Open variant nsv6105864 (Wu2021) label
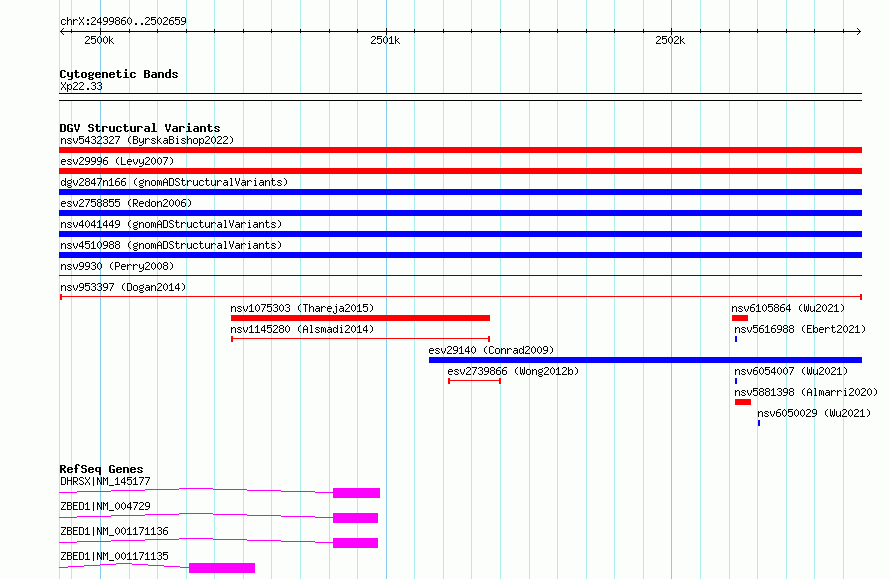 788,308
